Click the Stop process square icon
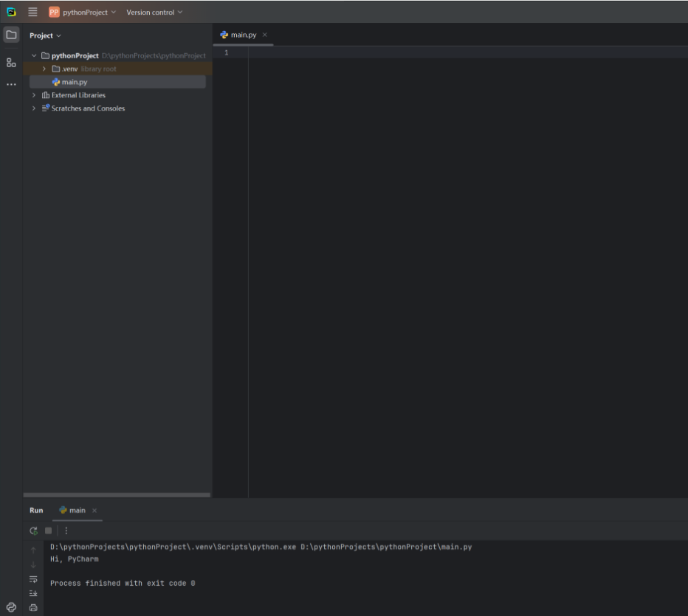Image resolution: width=688 pixels, height=616 pixels. tap(49, 531)
